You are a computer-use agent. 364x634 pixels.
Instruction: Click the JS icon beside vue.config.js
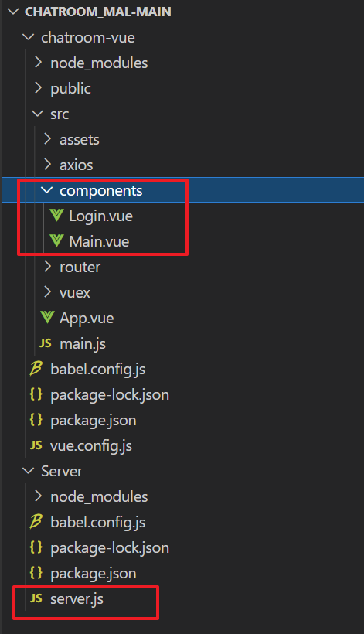(36, 445)
